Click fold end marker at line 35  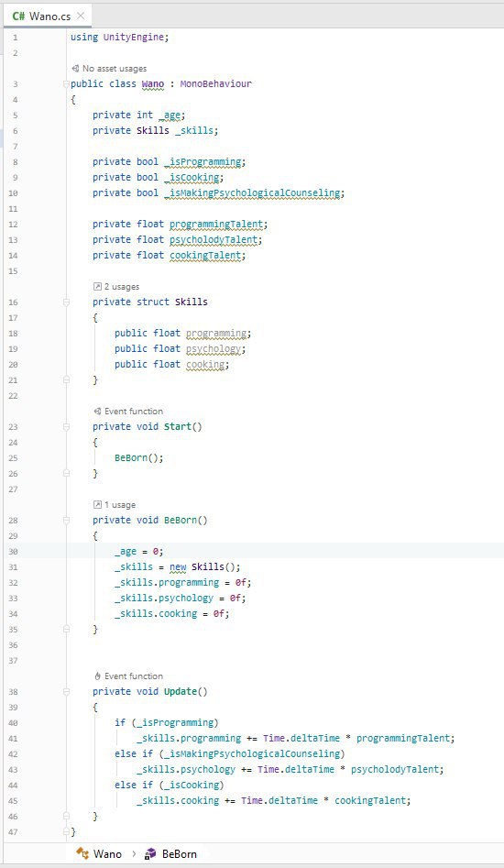(x=66, y=630)
